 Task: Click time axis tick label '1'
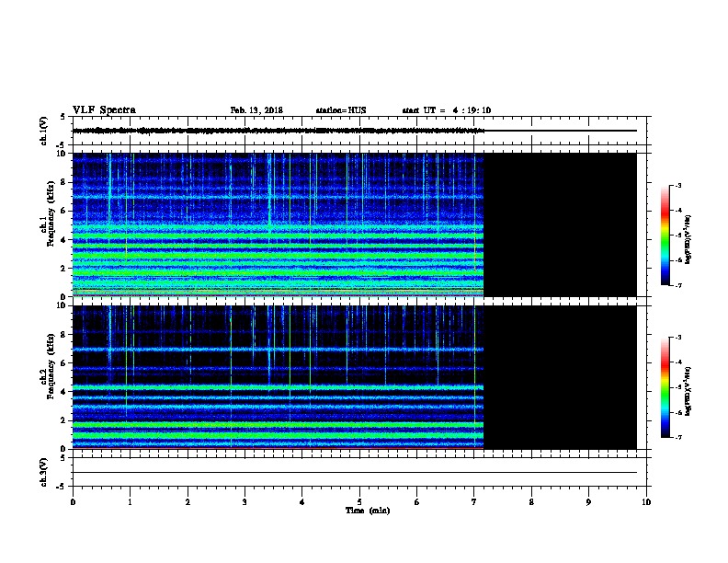(x=130, y=502)
